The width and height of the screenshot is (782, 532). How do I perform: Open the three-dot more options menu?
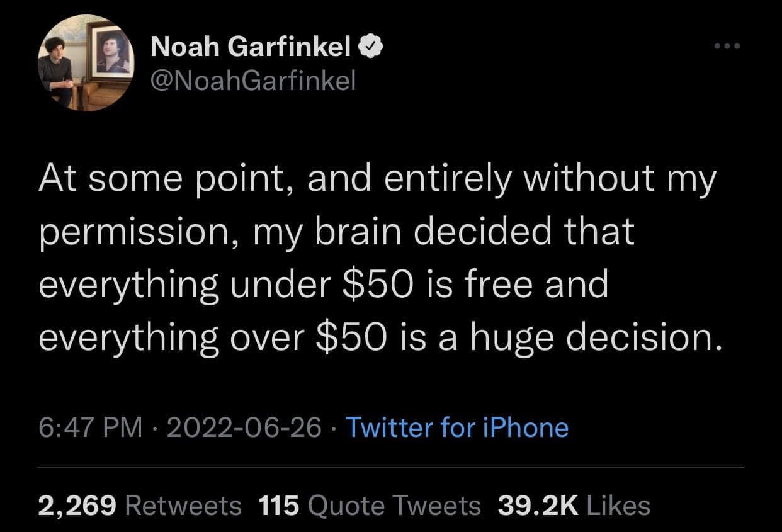tap(727, 46)
